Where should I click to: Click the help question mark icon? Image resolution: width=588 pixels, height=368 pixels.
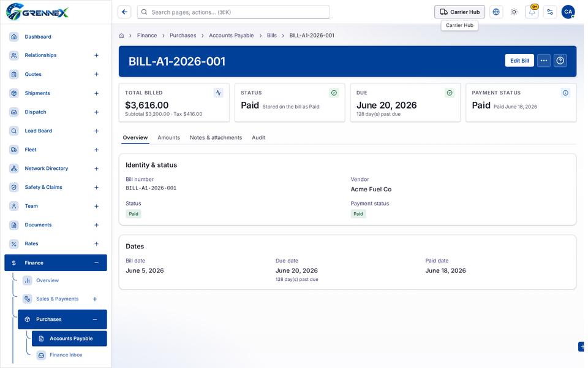click(560, 61)
